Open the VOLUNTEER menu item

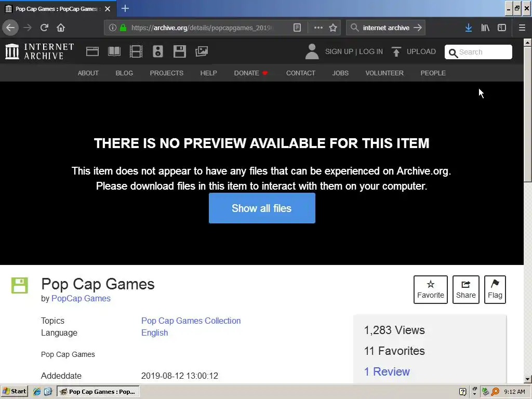click(384, 73)
